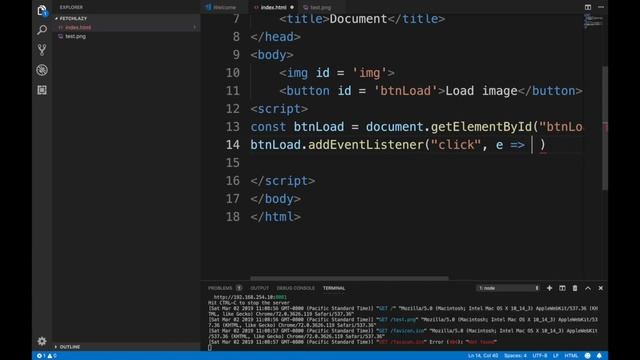Click line number 15 in the gutter
Image resolution: width=640 pixels, height=360 pixels.
pyautogui.click(x=233, y=163)
